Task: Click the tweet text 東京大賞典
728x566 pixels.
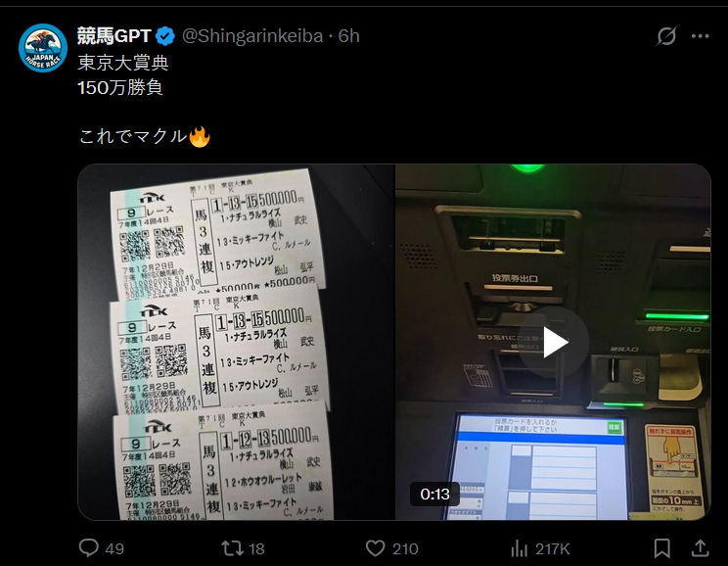Action: (122, 63)
